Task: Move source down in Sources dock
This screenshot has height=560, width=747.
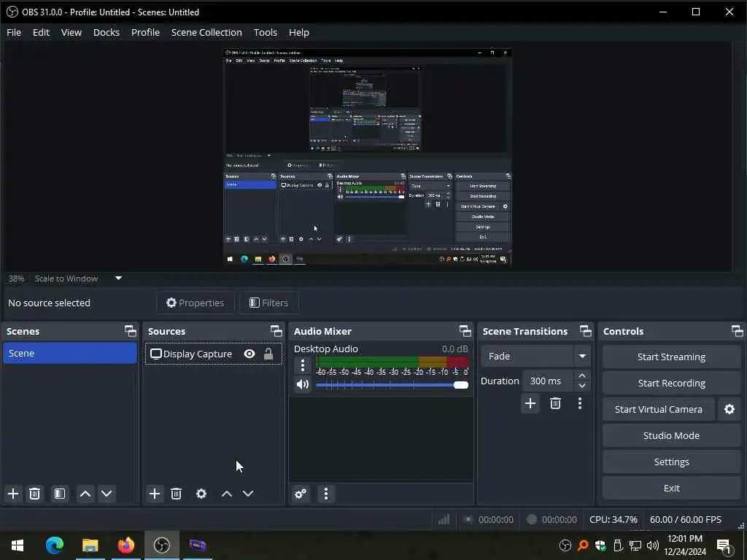Action: tap(248, 494)
